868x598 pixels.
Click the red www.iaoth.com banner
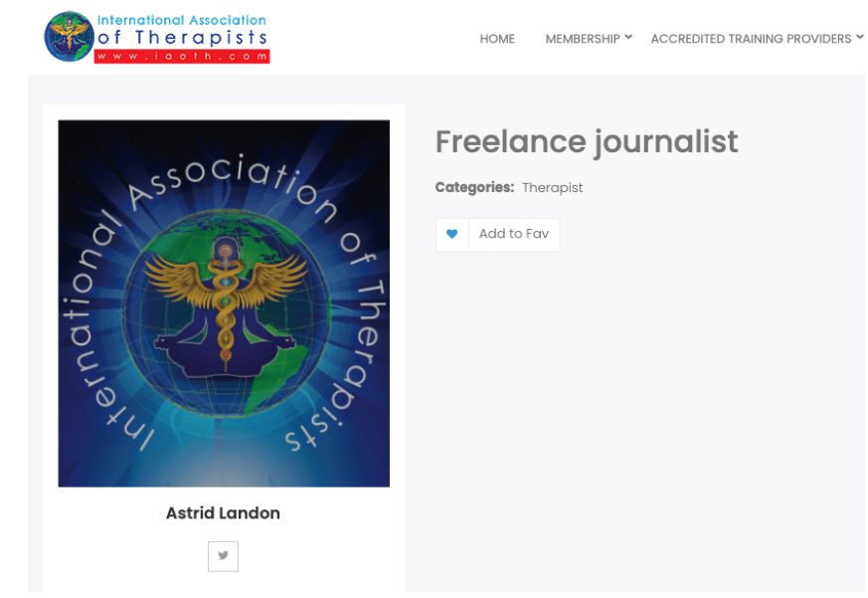point(182,56)
